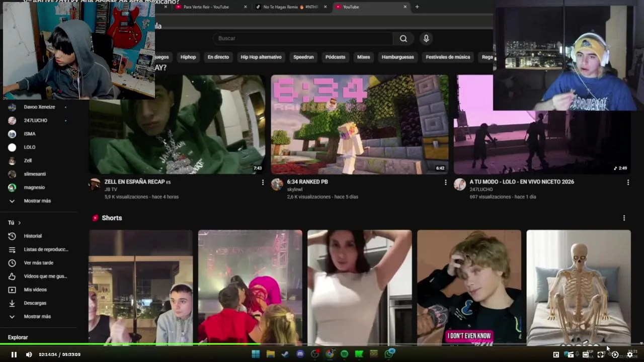The width and height of the screenshot is (644, 362).
Task: Select the Pódcasts filter chip
Action: (x=336, y=57)
